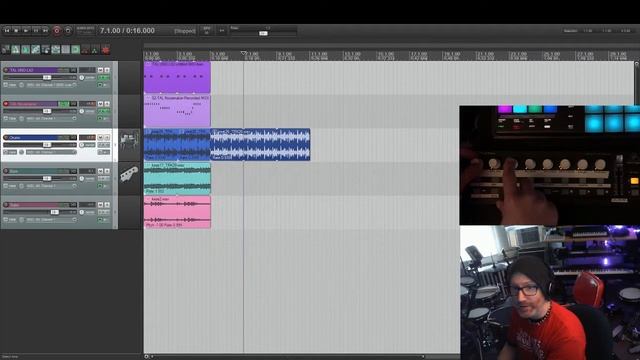
Task: Select the purple TAL UNO-LX MIDI item
Action: point(177,78)
